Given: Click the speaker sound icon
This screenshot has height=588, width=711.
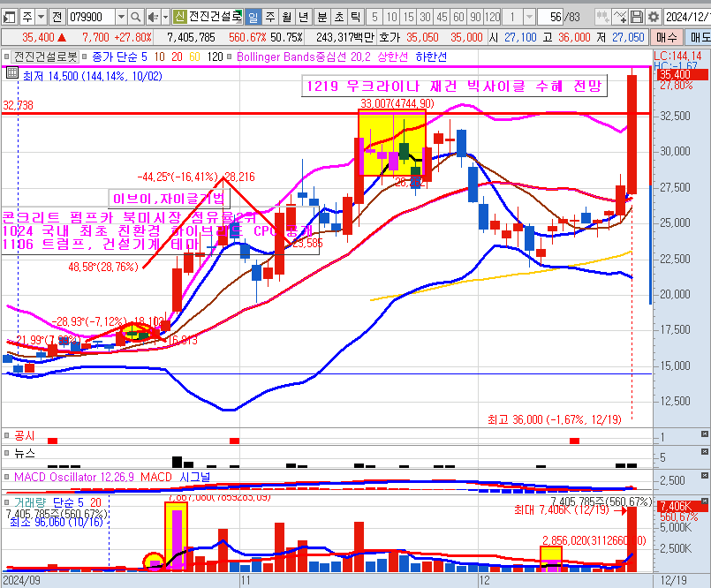Looking at the screenshot, I should [x=153, y=17].
